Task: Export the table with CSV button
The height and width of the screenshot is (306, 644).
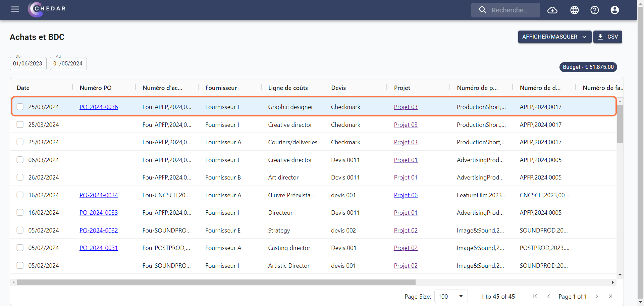Action: pos(608,37)
